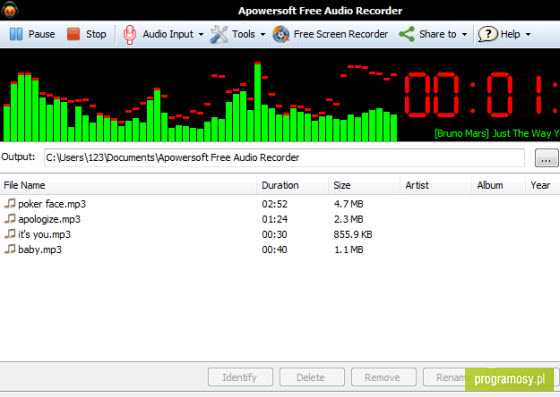Viewport: 560px width, 397px height.
Task: Click the 1.1 MB size value
Action: pyautogui.click(x=349, y=250)
